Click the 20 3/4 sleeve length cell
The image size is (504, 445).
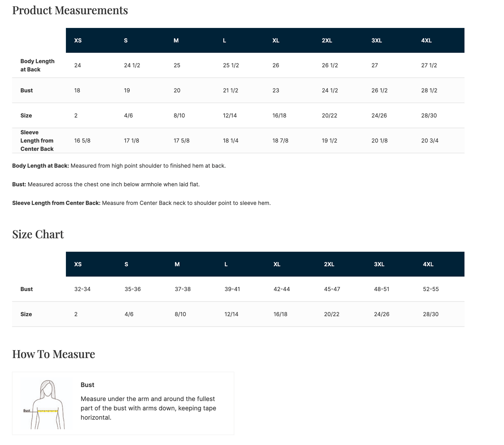point(430,141)
